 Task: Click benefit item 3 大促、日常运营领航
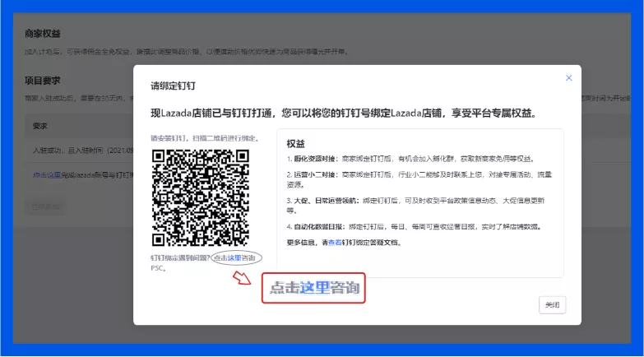coord(415,206)
